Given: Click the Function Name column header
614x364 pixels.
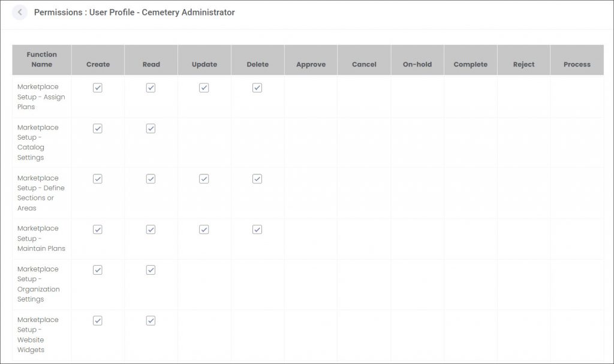Looking at the screenshot, I should click(42, 59).
